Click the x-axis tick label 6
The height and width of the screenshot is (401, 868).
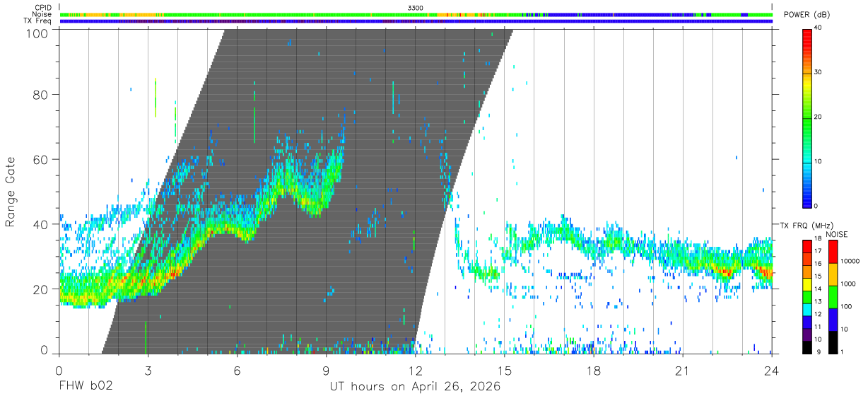pos(237,371)
